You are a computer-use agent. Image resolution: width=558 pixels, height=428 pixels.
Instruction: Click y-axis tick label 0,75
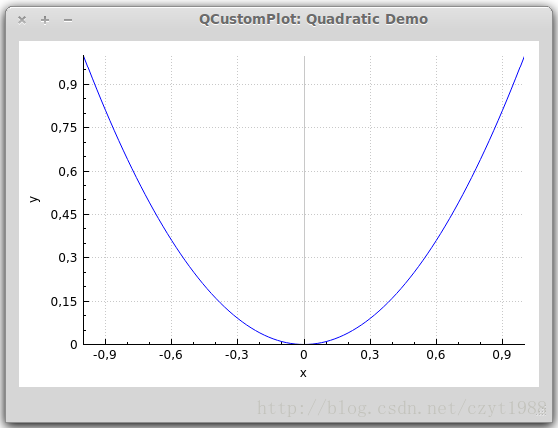tap(64, 128)
